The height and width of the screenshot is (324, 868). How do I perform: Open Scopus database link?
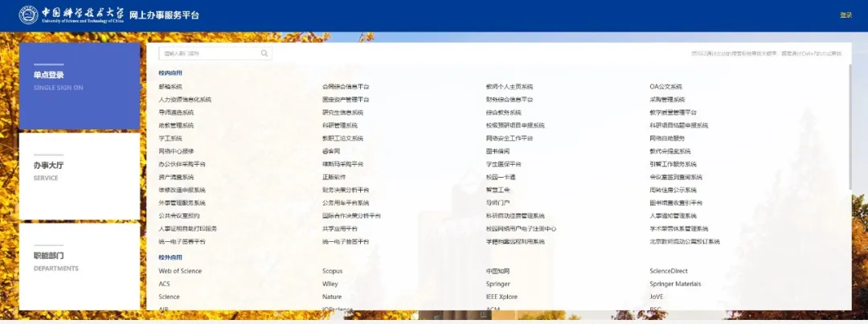click(332, 272)
